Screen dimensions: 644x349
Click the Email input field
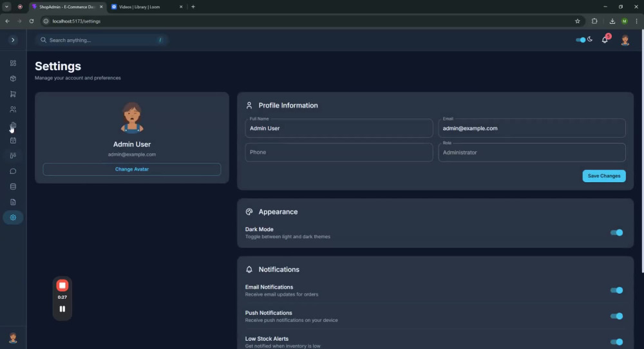point(532,128)
